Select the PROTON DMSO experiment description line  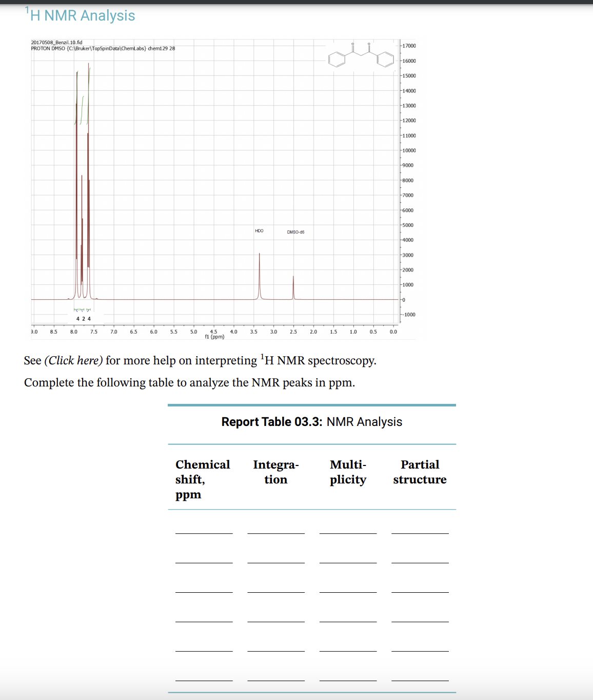(x=102, y=48)
